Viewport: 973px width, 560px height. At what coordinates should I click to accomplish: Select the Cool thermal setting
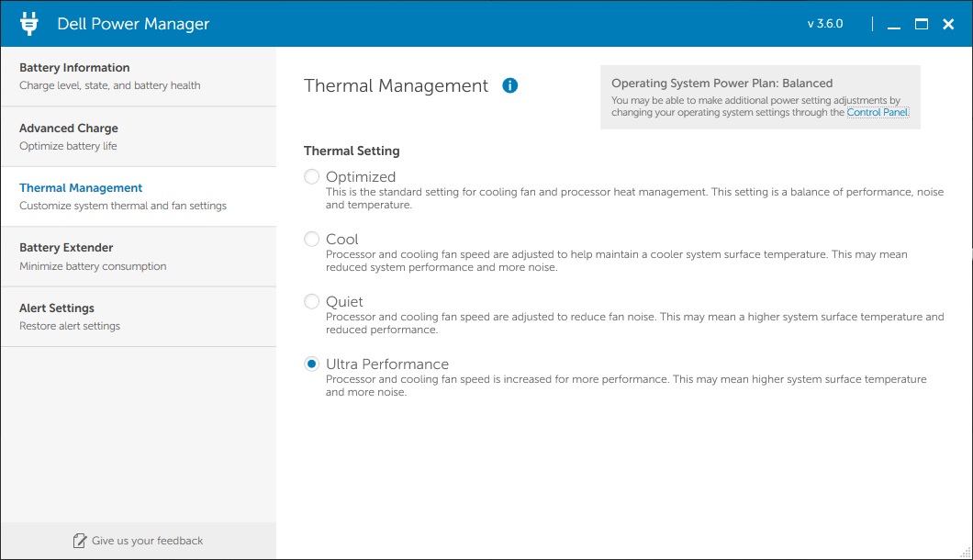[x=311, y=239]
